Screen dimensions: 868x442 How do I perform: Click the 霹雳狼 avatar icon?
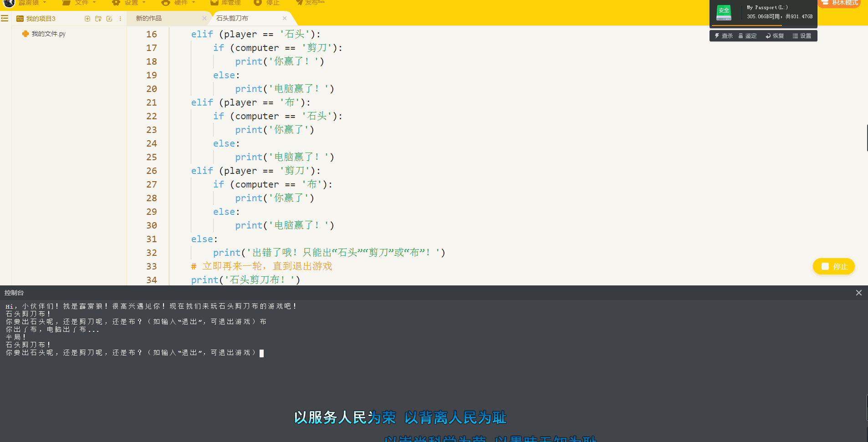(9, 3)
